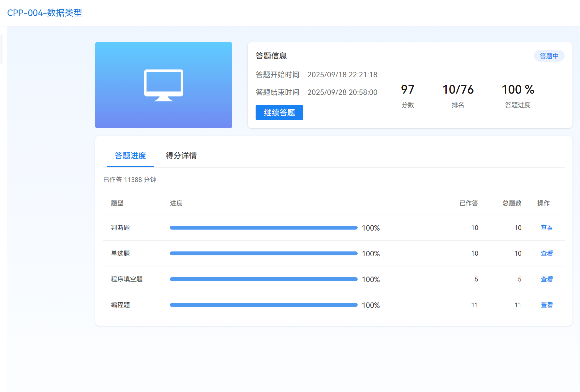Viewport: 580px width, 392px height.
Task: Click the 100% label in the 判断题 row
Action: pyautogui.click(x=371, y=228)
